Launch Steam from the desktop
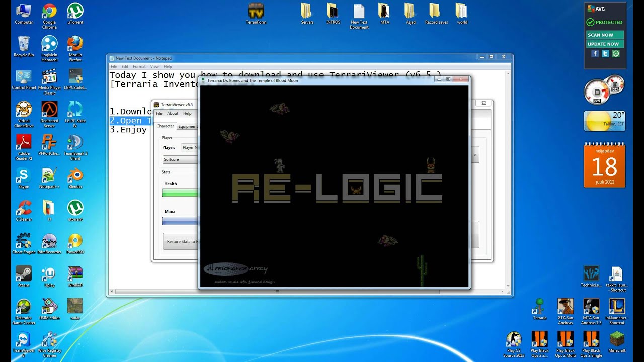Screen dimensions: 644x362 click(x=24, y=277)
